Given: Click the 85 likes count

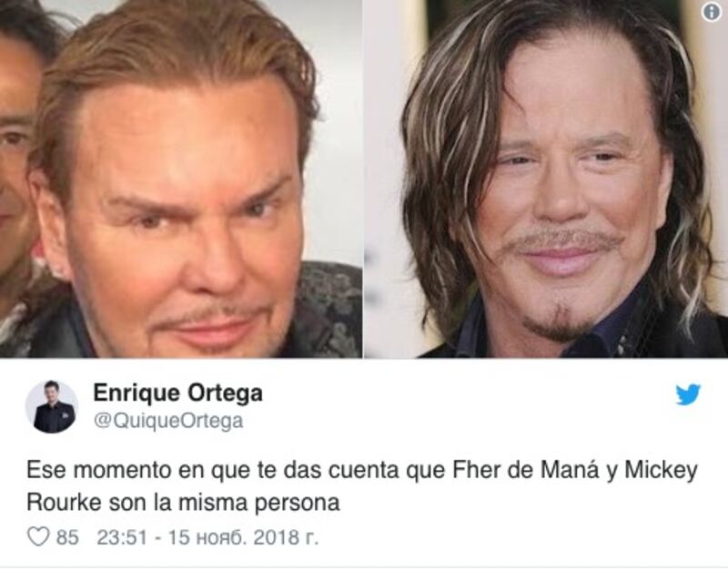Looking at the screenshot, I should pos(67,537).
